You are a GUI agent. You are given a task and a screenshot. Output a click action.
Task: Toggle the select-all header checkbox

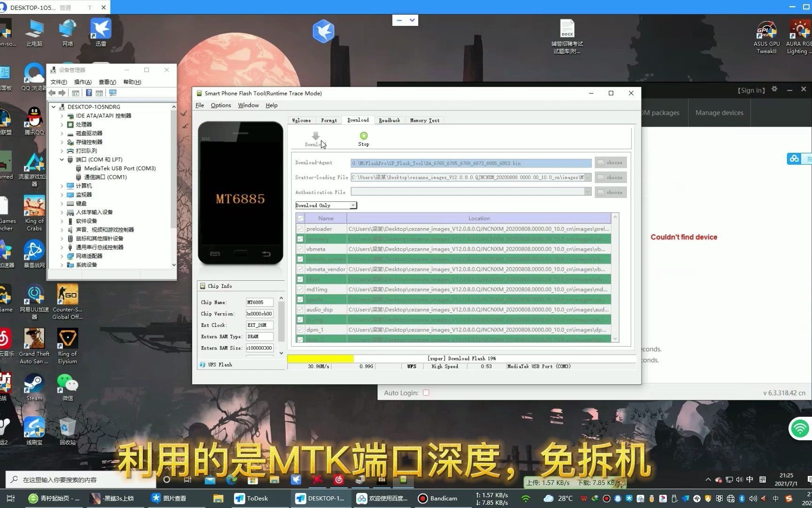click(x=300, y=218)
